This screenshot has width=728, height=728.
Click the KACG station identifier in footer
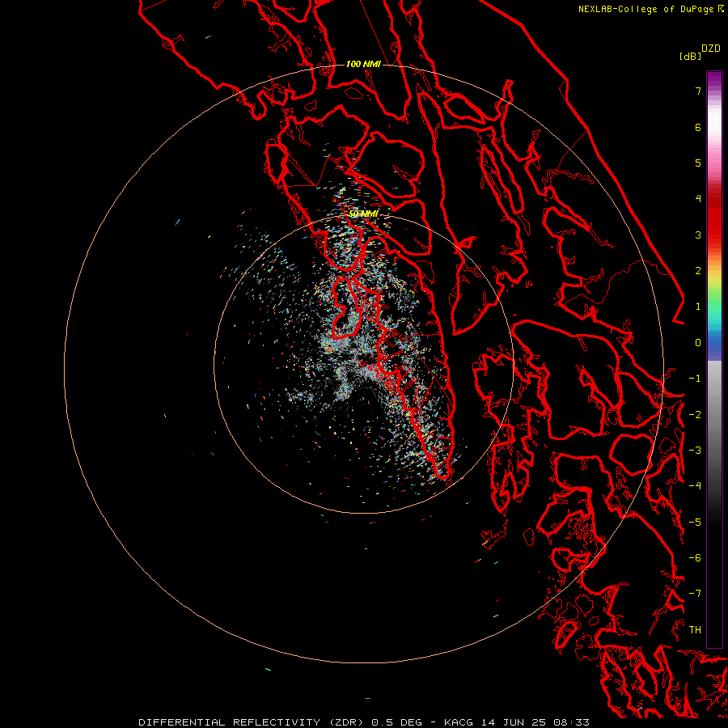[x=459, y=722]
